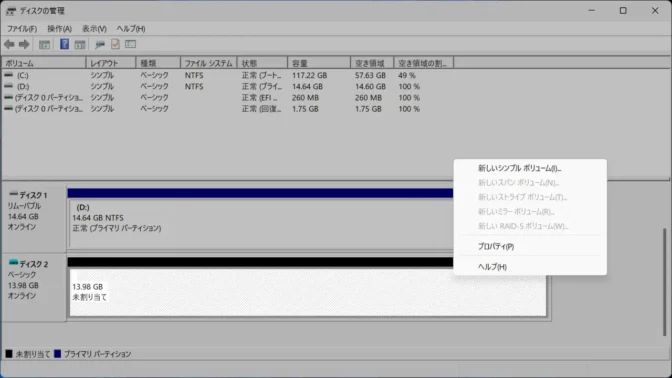The image size is (672, 378).
Task: Click the vertical scrollbar of the disk pane
Action: (x=665, y=282)
